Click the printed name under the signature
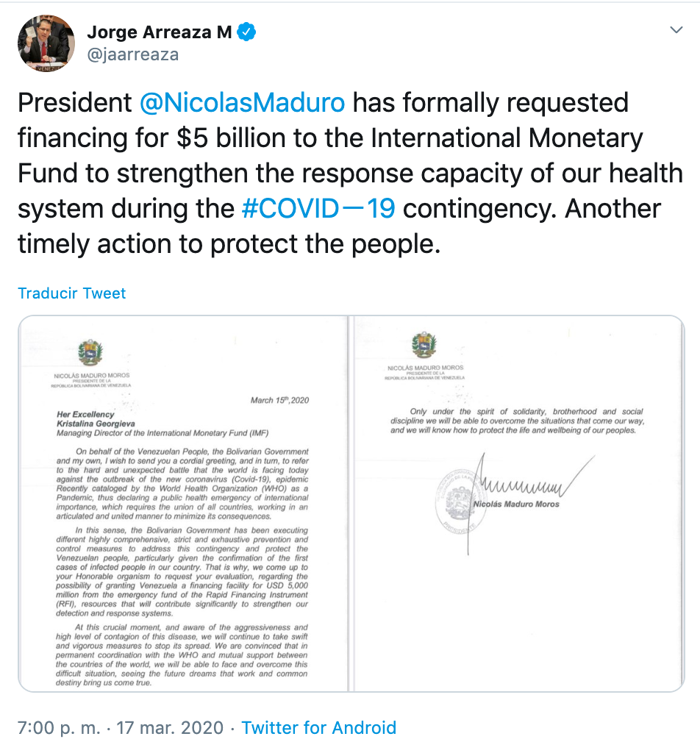The height and width of the screenshot is (753, 700). tap(516, 504)
